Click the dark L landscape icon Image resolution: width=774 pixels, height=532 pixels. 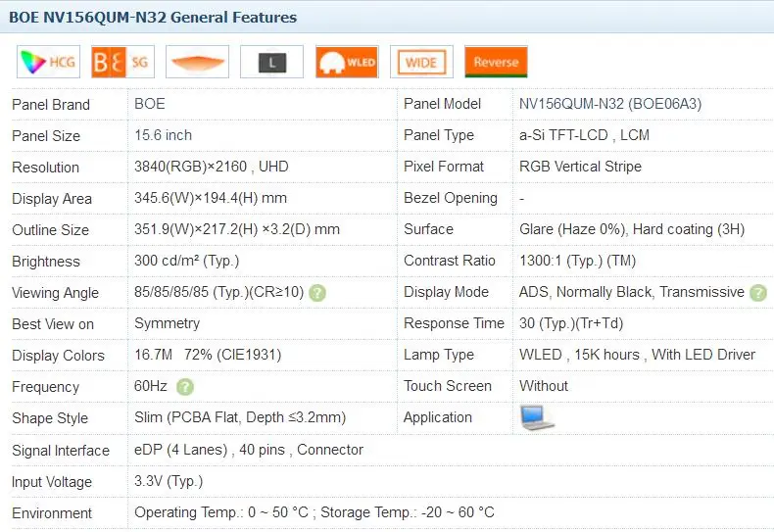[x=271, y=62]
